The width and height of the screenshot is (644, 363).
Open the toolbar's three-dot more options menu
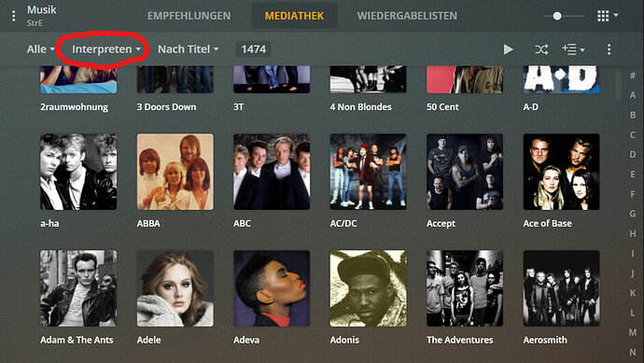pos(609,49)
